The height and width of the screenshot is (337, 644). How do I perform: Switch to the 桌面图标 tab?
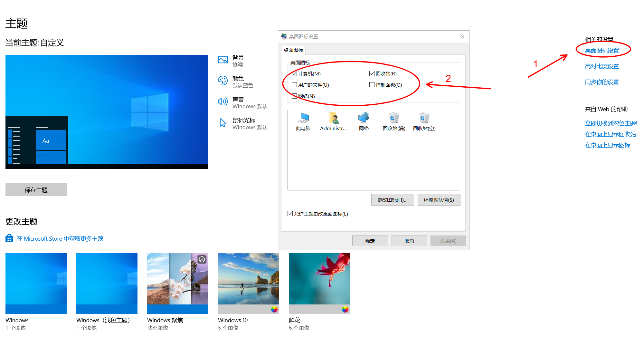click(x=293, y=50)
